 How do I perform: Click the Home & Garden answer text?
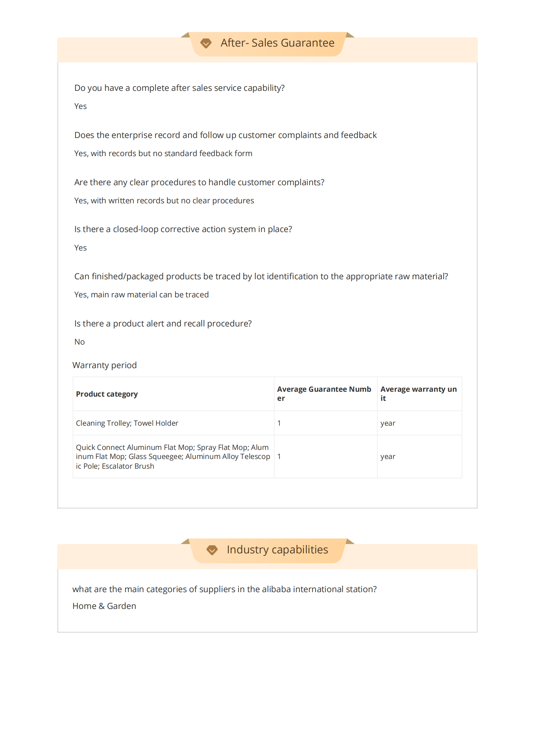pyautogui.click(x=104, y=606)
